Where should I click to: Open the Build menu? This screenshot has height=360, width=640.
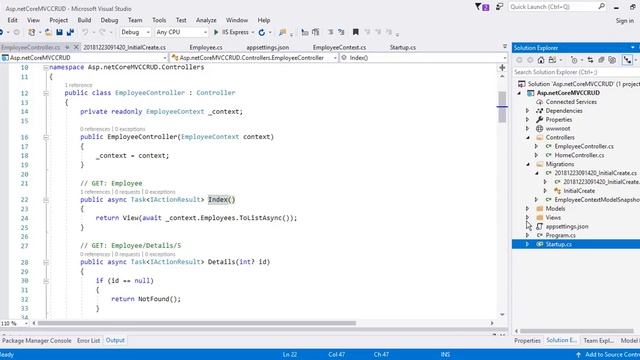pos(84,20)
